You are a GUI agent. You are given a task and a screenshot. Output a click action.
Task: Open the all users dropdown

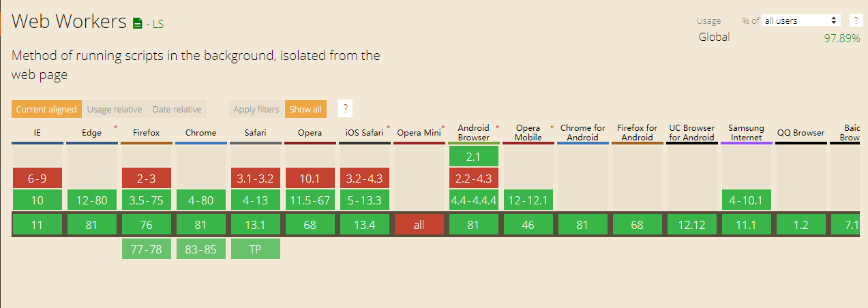800,20
